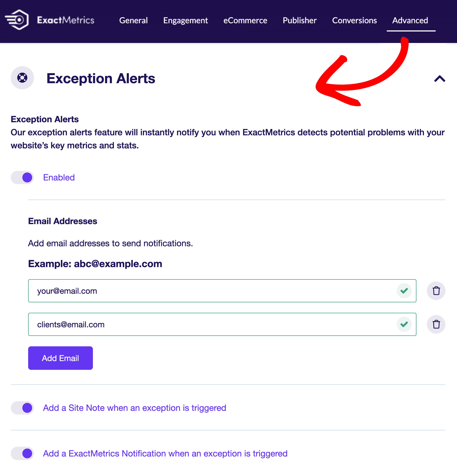Delete the clients@email.com address with trash icon
457x476 pixels.
[436, 324]
